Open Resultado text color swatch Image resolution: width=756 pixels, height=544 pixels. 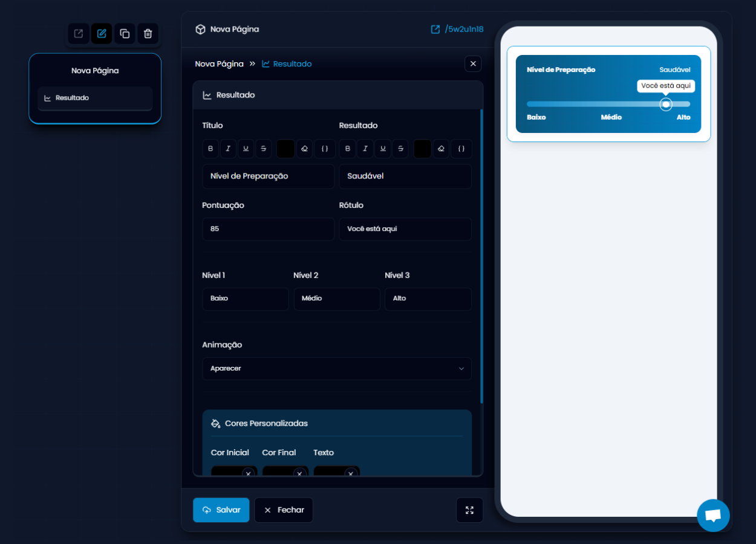click(x=422, y=149)
